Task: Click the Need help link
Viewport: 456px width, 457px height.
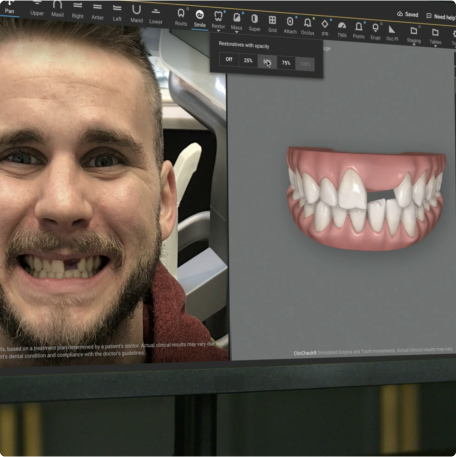Action: 441,16
